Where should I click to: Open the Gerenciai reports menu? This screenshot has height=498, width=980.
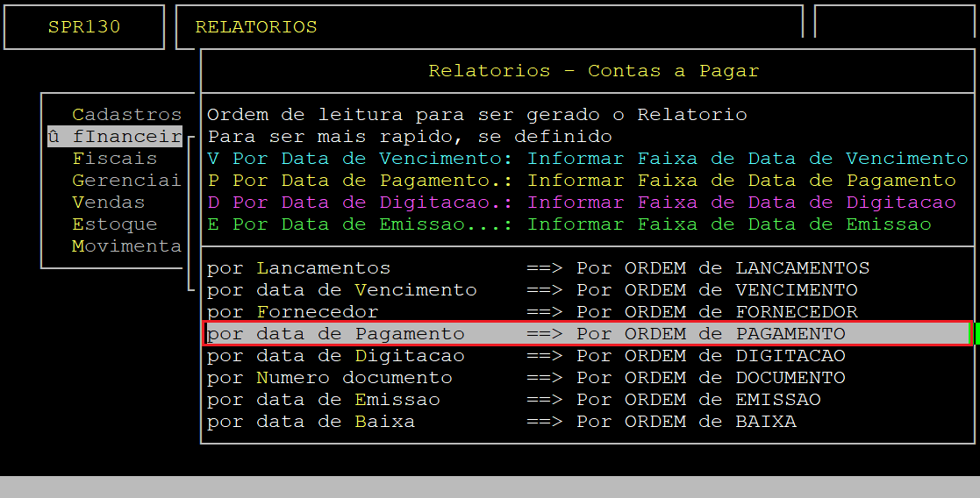[x=126, y=181]
